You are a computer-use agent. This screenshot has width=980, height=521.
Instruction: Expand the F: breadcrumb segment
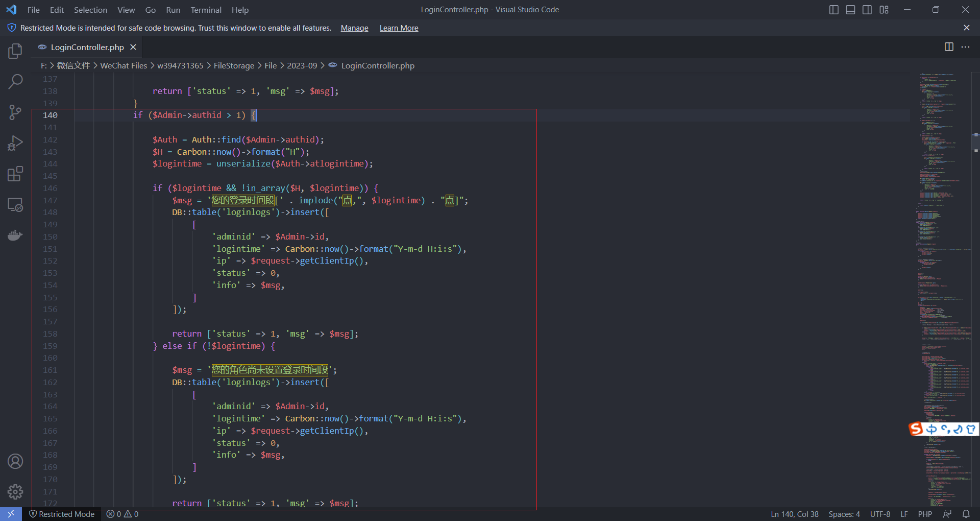(x=43, y=65)
